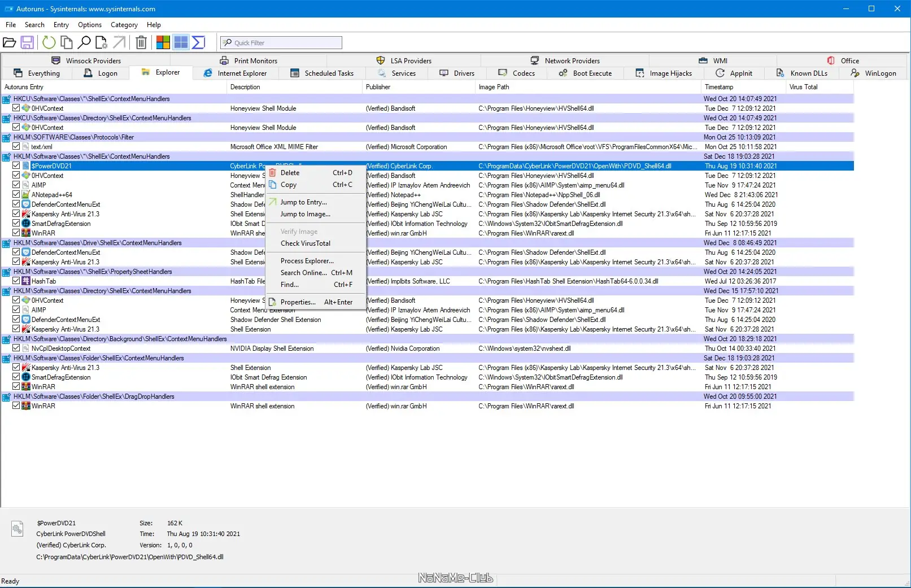The height and width of the screenshot is (588, 911).
Task: Open the File menu
Action: coord(11,25)
